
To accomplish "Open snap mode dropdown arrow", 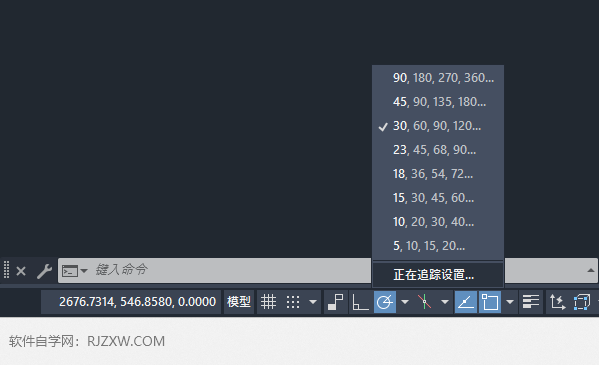I will [x=313, y=302].
